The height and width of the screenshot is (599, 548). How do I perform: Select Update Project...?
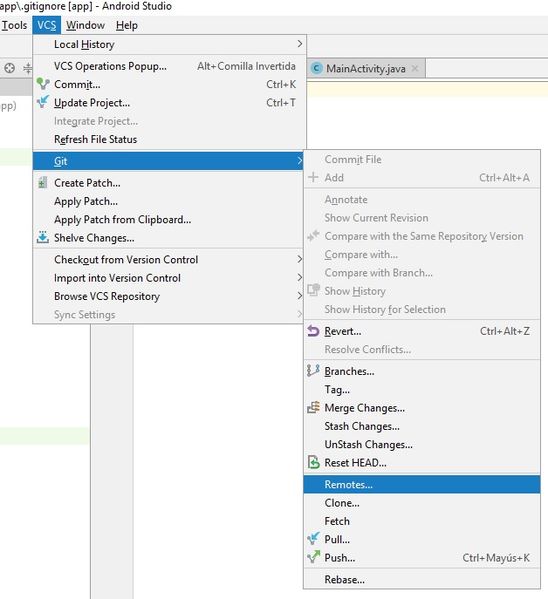pyautogui.click(x=169, y=103)
